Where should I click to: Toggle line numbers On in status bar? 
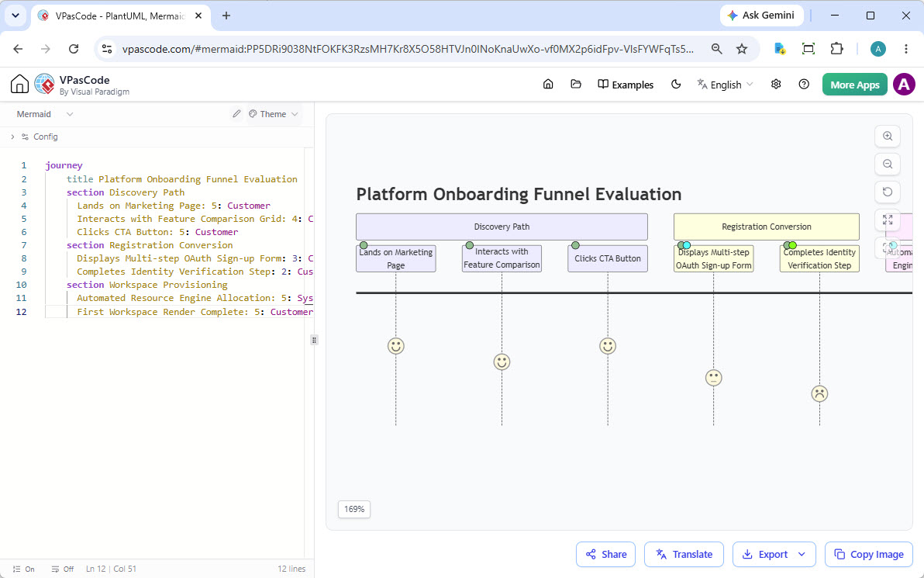click(x=23, y=569)
